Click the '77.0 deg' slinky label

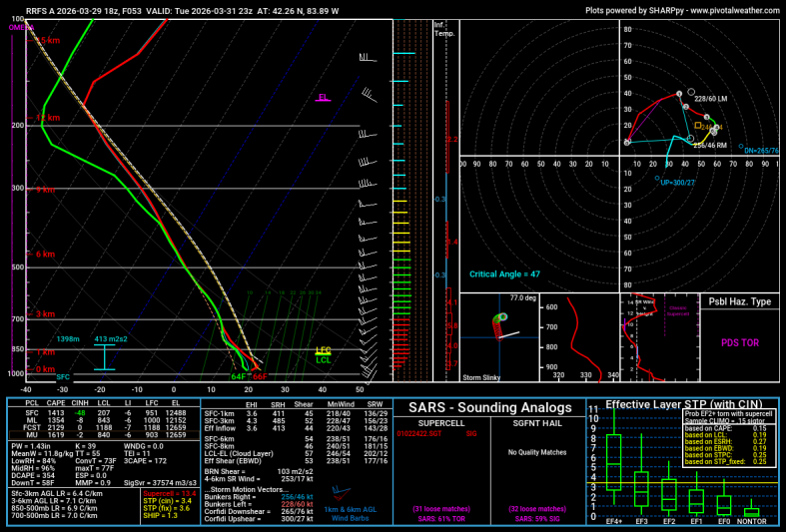(523, 298)
